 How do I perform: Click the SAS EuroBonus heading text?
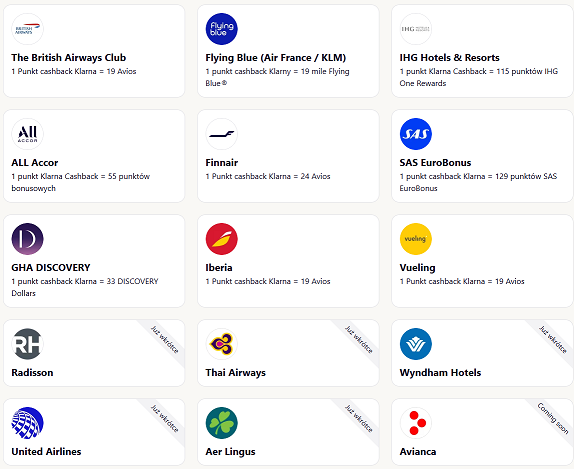pos(435,163)
